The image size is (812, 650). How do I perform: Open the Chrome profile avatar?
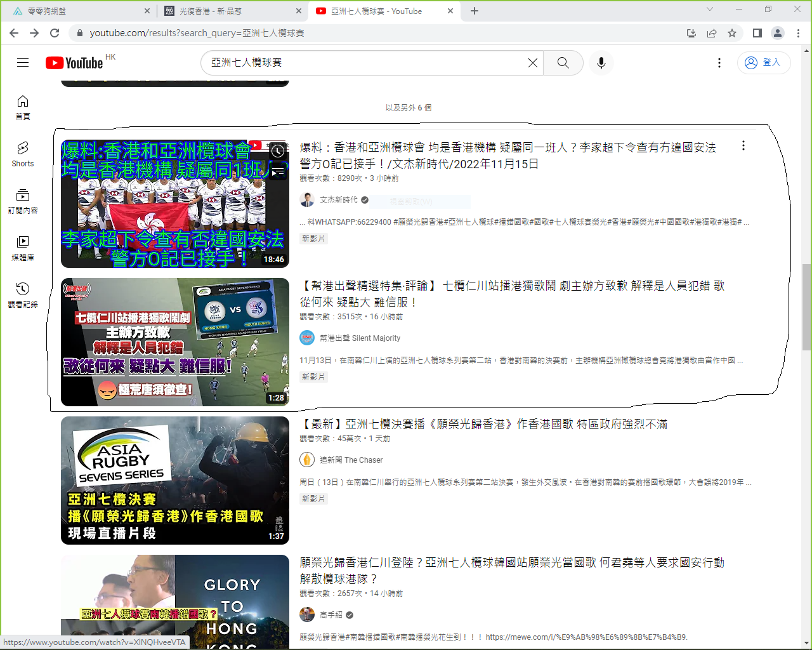pyautogui.click(x=778, y=33)
